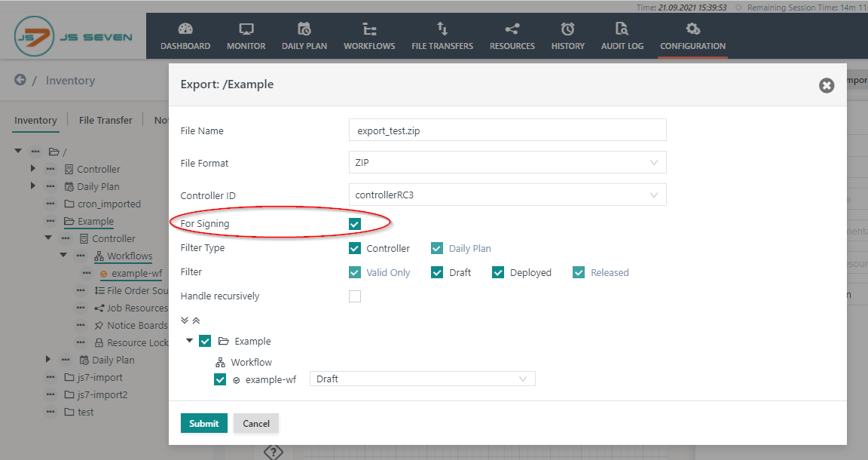Open the Audit Log icon
868x460 pixels.
[x=622, y=29]
